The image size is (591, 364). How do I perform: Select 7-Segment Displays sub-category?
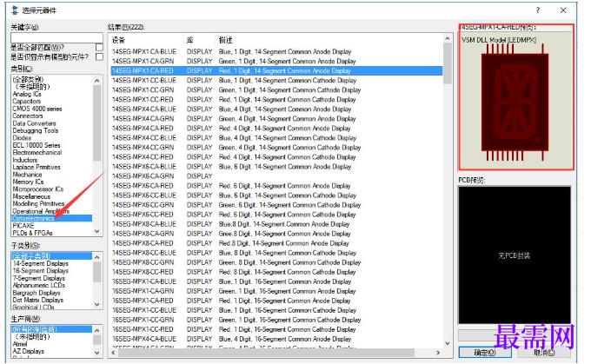tap(39, 278)
